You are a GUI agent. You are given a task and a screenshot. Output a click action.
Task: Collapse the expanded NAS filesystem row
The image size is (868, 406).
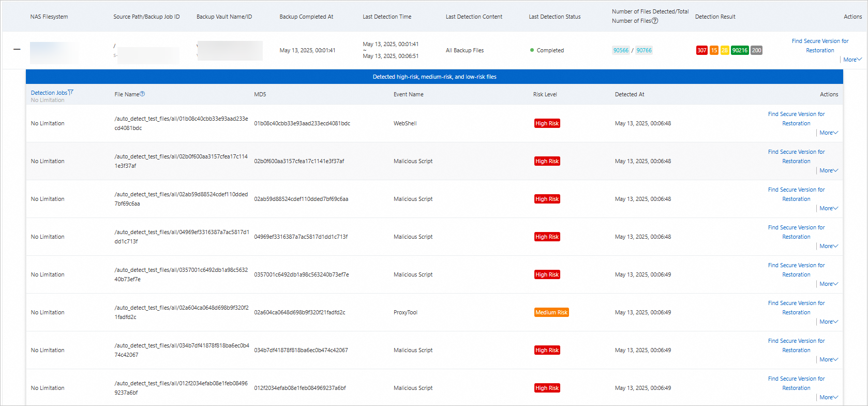17,50
